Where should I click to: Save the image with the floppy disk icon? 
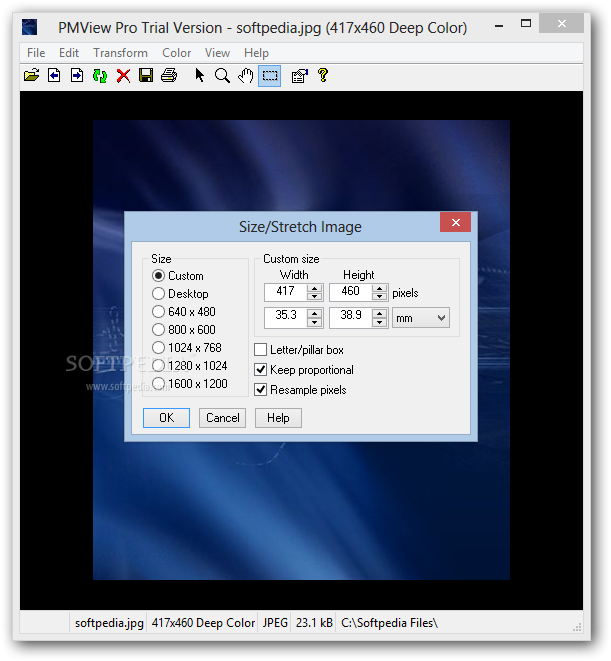(146, 76)
